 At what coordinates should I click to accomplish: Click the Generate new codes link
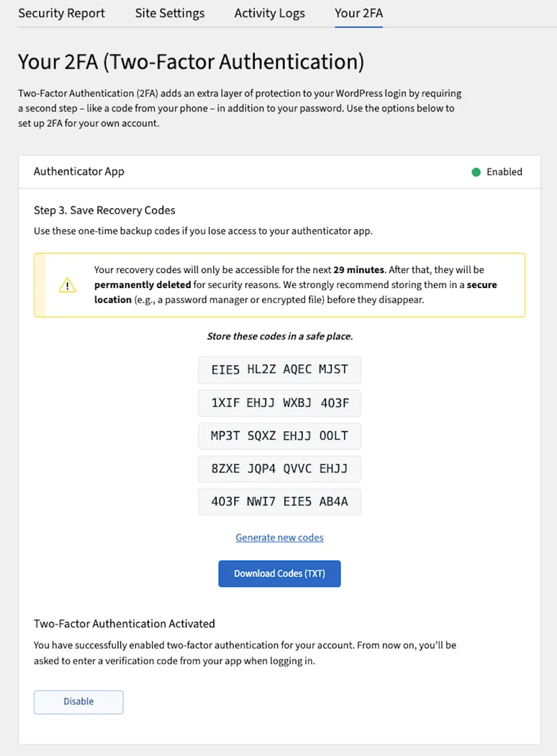[x=279, y=538]
